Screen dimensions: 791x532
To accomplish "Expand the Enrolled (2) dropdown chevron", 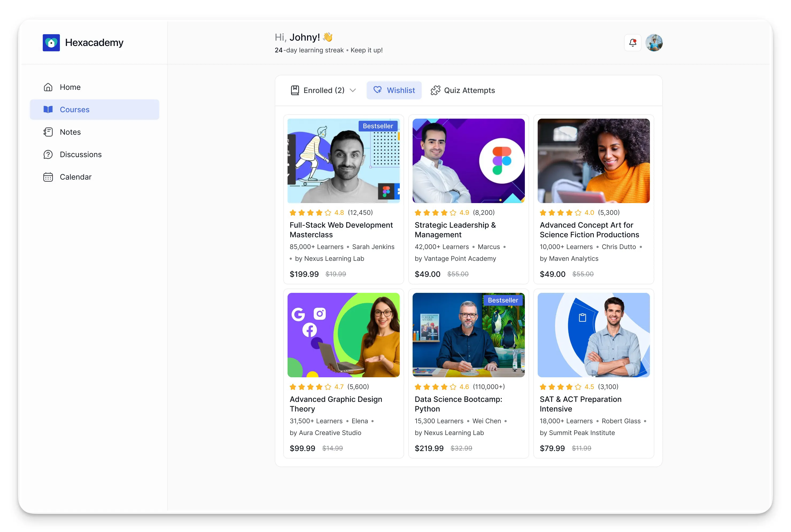I will (352, 90).
